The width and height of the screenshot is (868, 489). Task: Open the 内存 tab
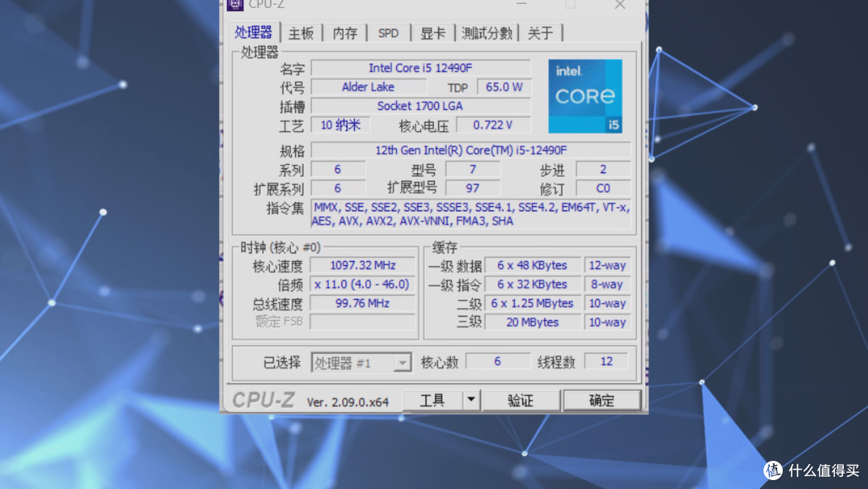coord(344,33)
